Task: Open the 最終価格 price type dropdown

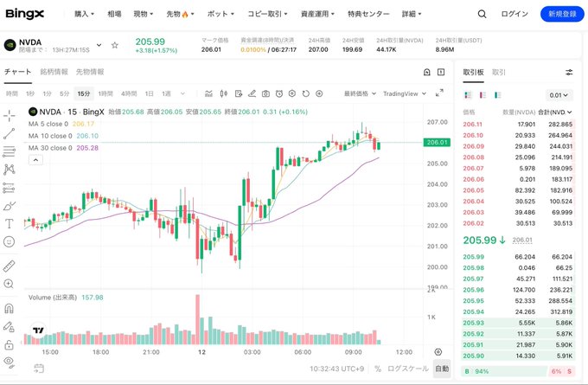Action: [x=360, y=93]
